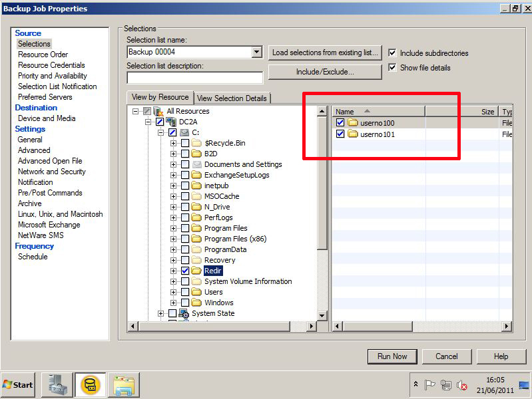Click the inetpub folder icon
This screenshot has width=532, height=399.
pos(196,186)
